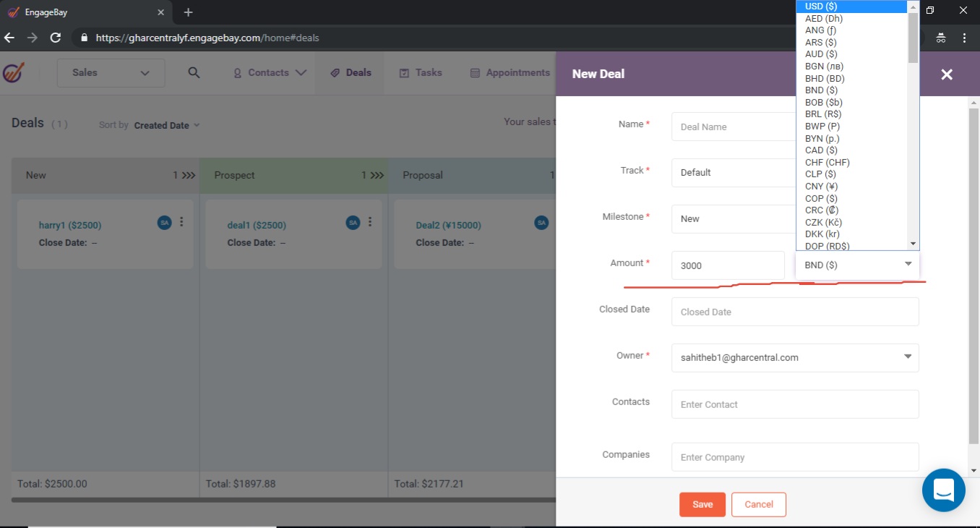Open the Tasks tab

tap(421, 72)
